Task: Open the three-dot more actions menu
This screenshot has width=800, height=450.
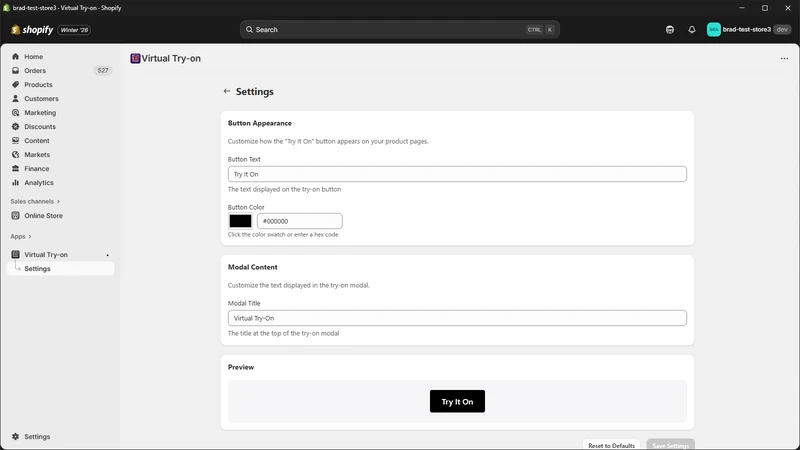Action: [784, 58]
